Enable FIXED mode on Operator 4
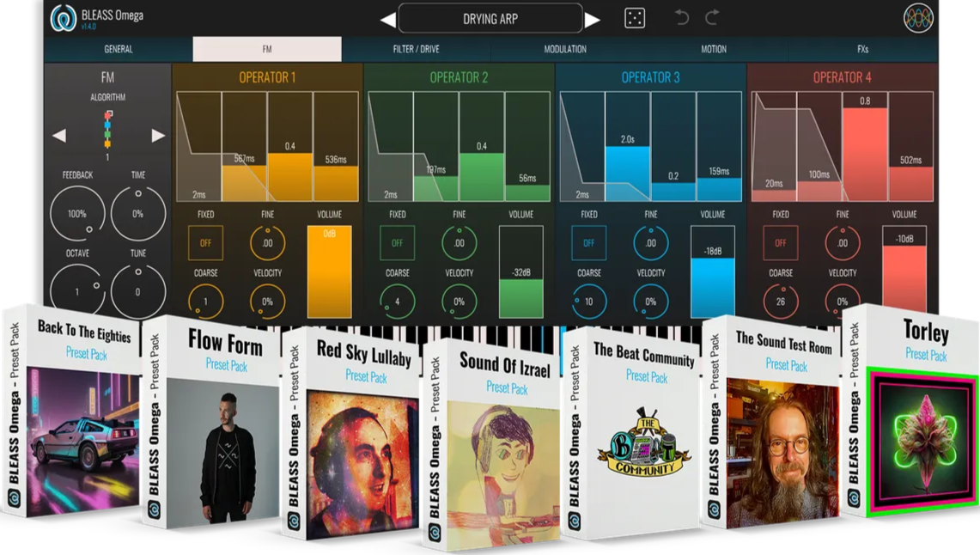Screen dimensions: 980x555 [x=780, y=243]
